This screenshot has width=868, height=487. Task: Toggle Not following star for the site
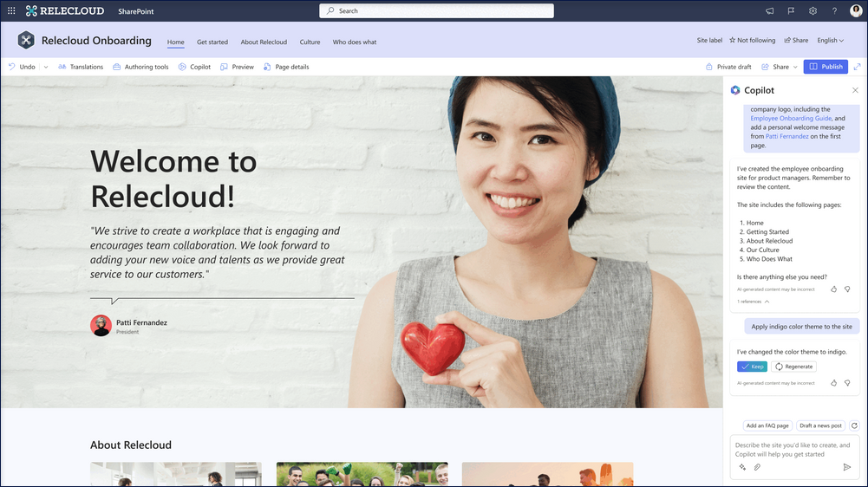(x=752, y=41)
